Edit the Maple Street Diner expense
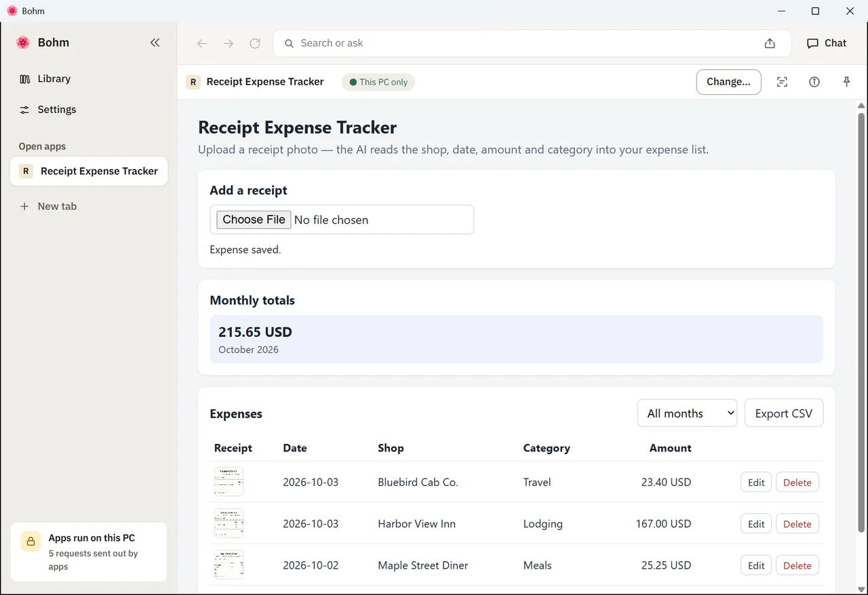The image size is (868, 595). click(x=756, y=565)
